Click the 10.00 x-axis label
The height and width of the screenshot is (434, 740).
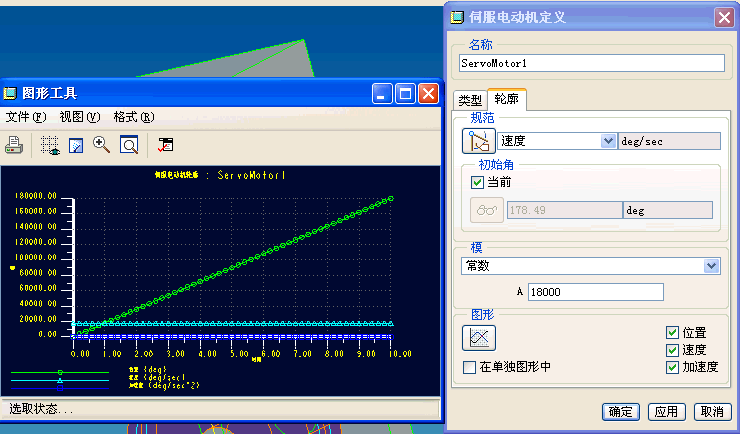[x=400, y=353]
